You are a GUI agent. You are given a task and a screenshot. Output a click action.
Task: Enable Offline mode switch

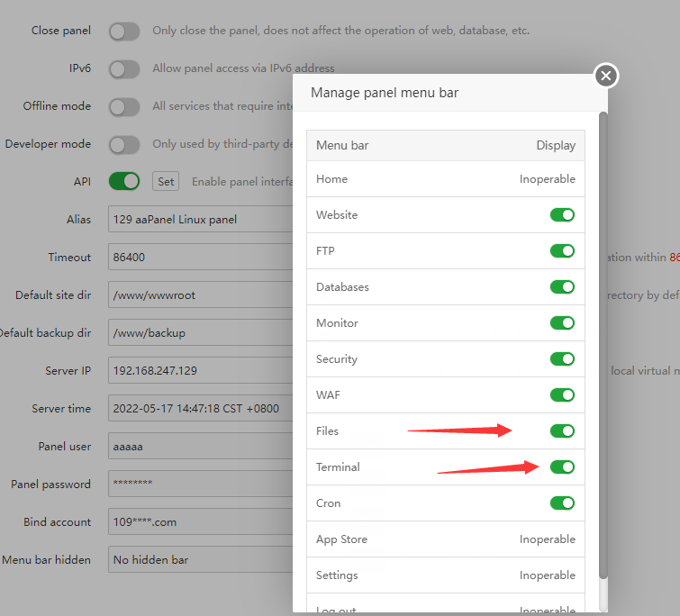(x=124, y=107)
